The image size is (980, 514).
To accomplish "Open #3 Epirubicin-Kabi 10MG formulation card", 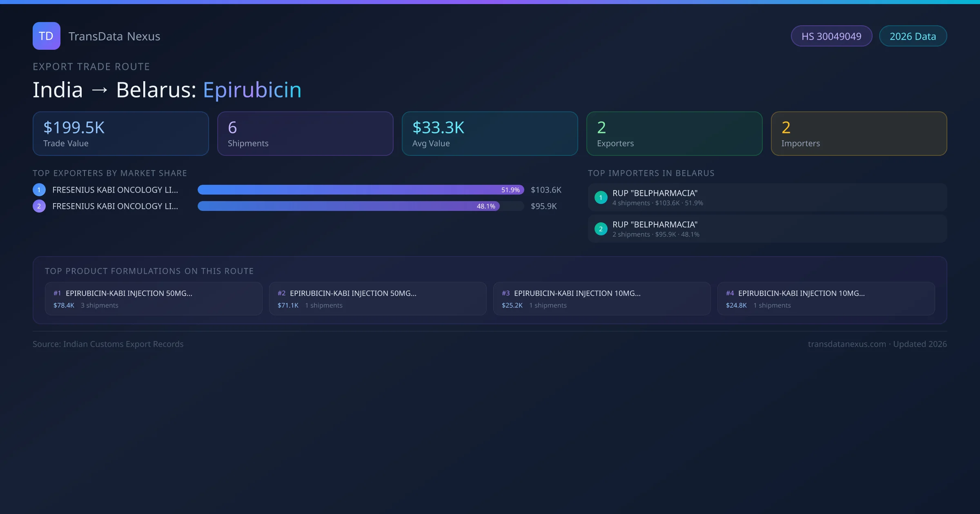I will click(601, 299).
